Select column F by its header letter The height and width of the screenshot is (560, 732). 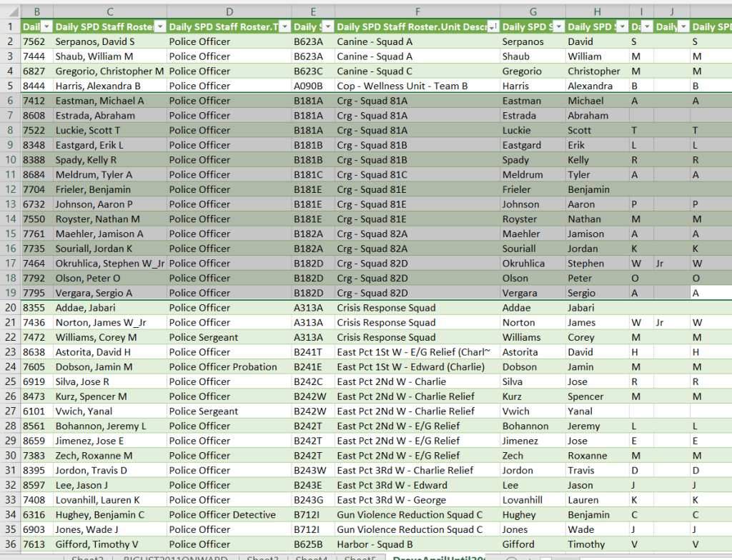pyautogui.click(x=417, y=11)
